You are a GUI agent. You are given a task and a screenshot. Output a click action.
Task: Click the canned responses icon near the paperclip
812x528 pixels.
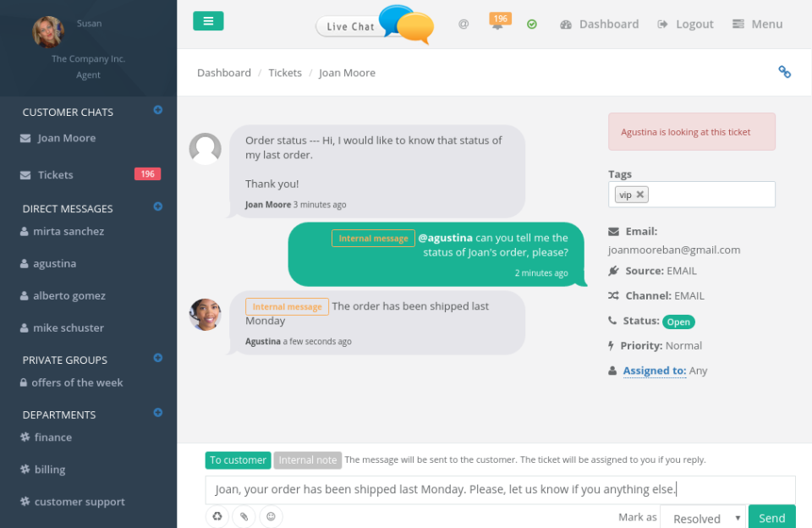point(217,516)
